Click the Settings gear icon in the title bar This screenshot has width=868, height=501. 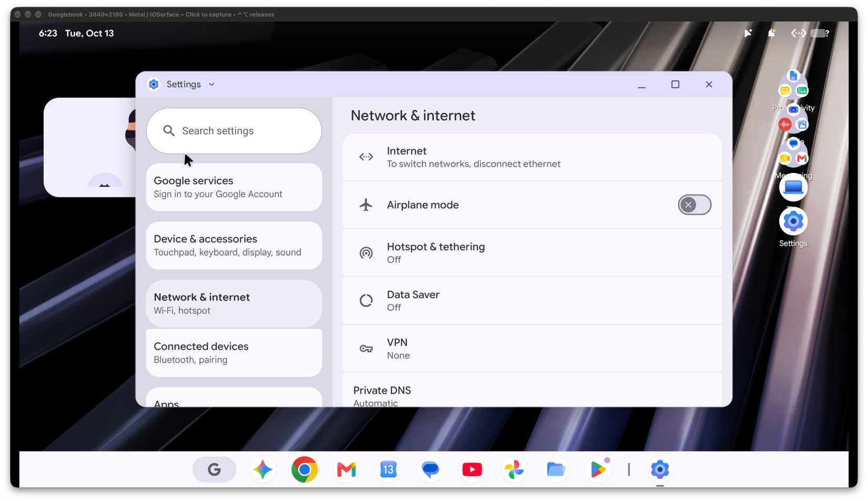(154, 85)
